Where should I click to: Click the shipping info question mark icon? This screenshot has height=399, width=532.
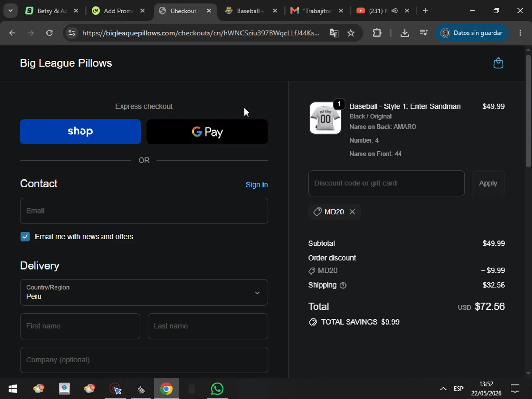[343, 285]
